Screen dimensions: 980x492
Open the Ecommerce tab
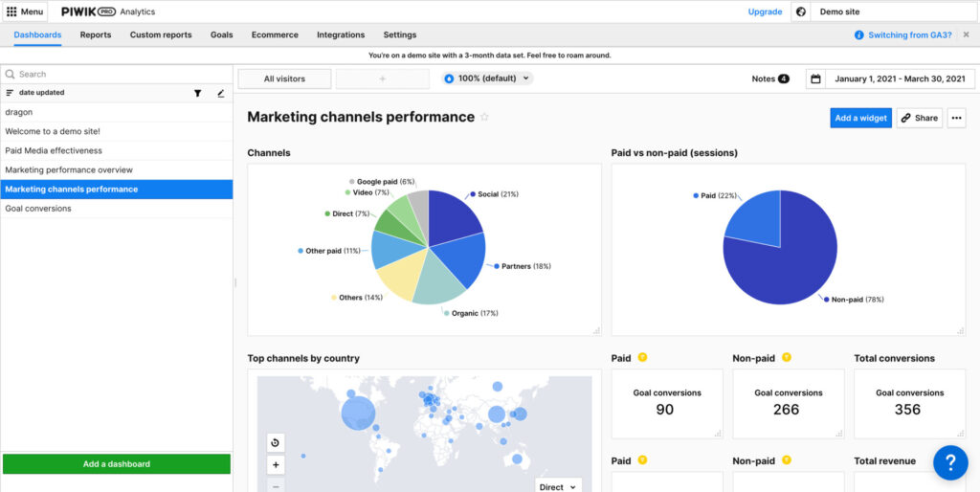tap(275, 34)
